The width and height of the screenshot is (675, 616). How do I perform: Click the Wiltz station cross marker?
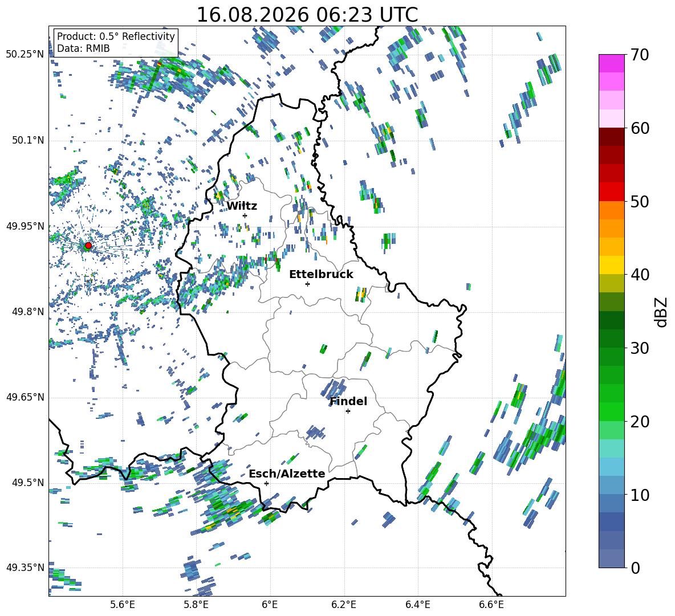[245, 215]
